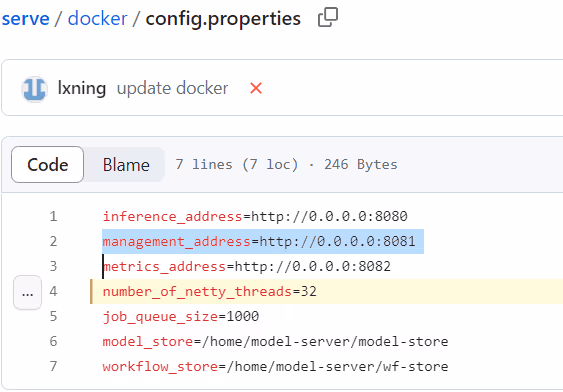
Task: Open the failed status X icon
Action: tap(256, 88)
